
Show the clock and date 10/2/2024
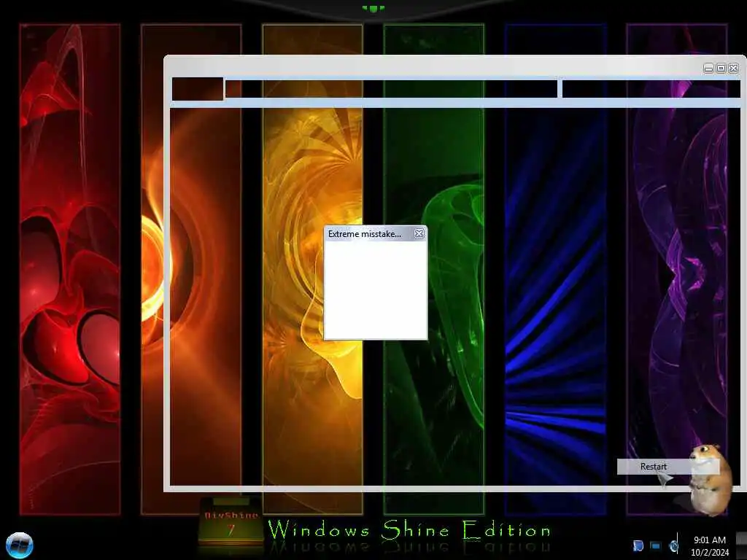coord(710,545)
